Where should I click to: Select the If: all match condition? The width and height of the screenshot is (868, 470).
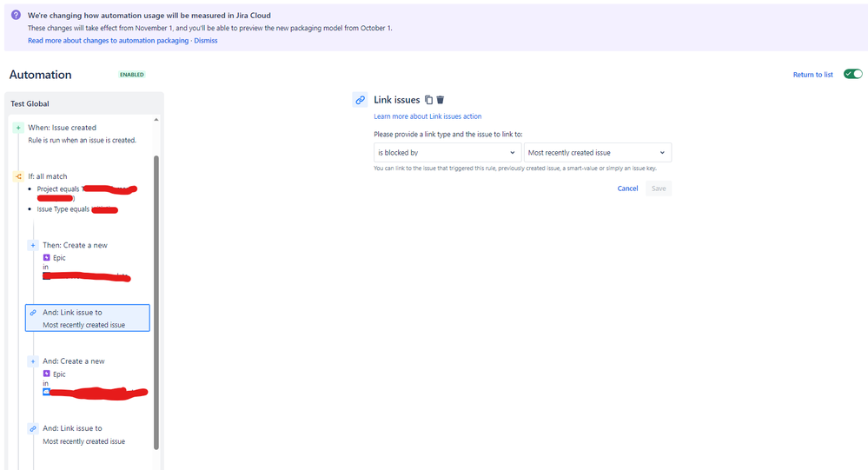click(x=48, y=176)
